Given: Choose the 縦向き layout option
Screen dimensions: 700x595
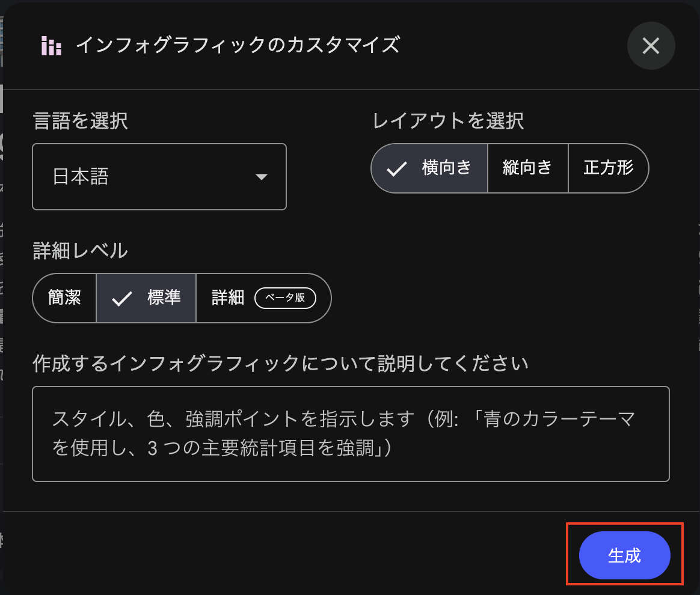Looking at the screenshot, I should tap(527, 168).
